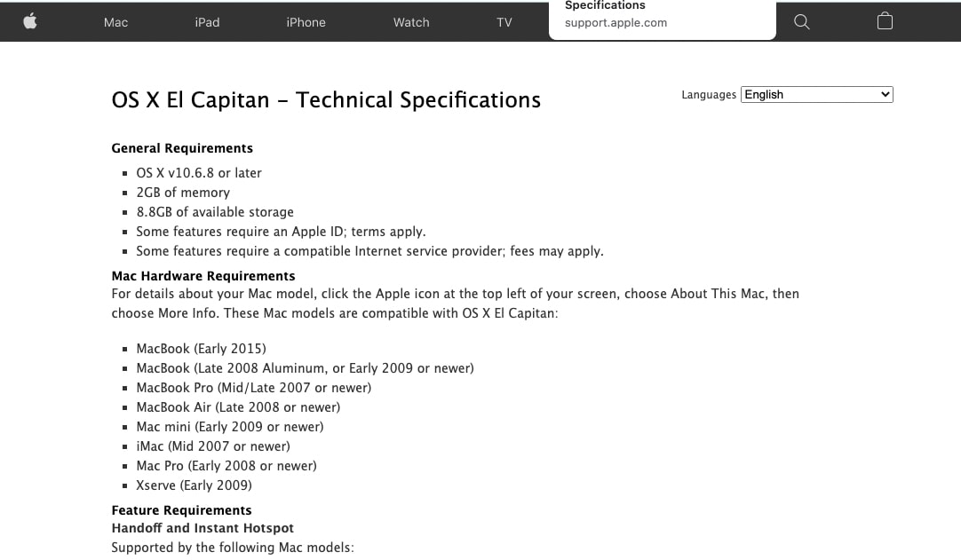This screenshot has width=961, height=560.
Task: Choose TV in the top navigation
Action: 504,23
